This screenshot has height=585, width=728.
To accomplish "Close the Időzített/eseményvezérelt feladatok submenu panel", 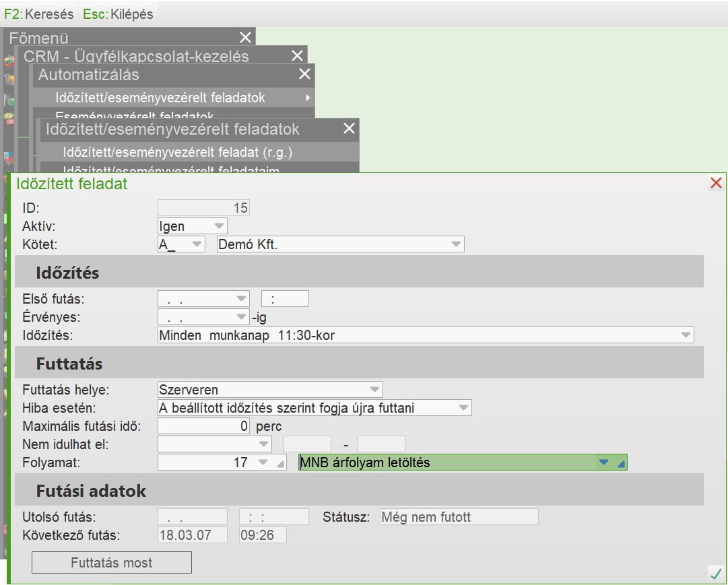I will [349, 128].
